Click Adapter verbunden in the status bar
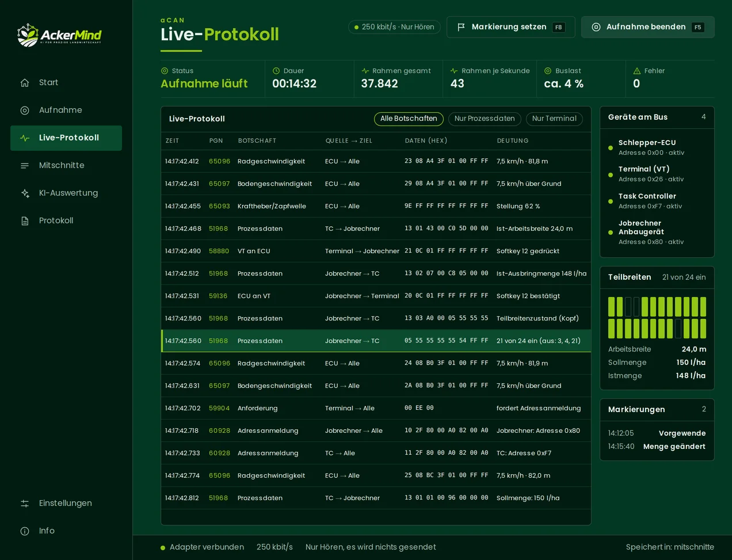This screenshot has height=560, width=732. click(x=202, y=547)
